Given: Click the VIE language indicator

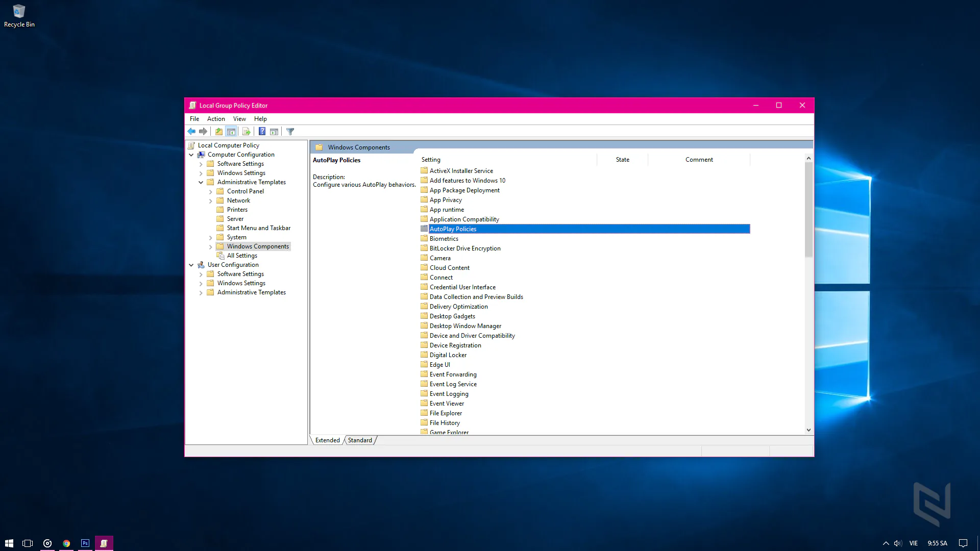Looking at the screenshot, I should coord(914,543).
